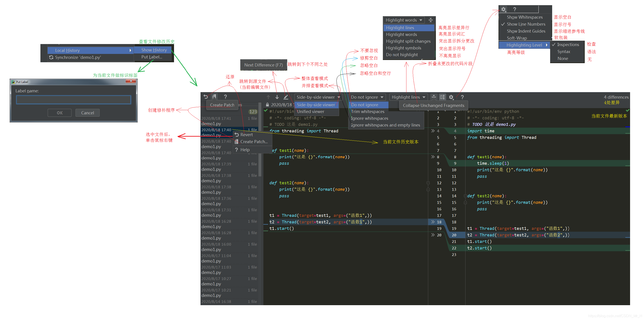Viewport: 644px width, 320px height.
Task: Click the Label name text field
Action: coord(73,100)
